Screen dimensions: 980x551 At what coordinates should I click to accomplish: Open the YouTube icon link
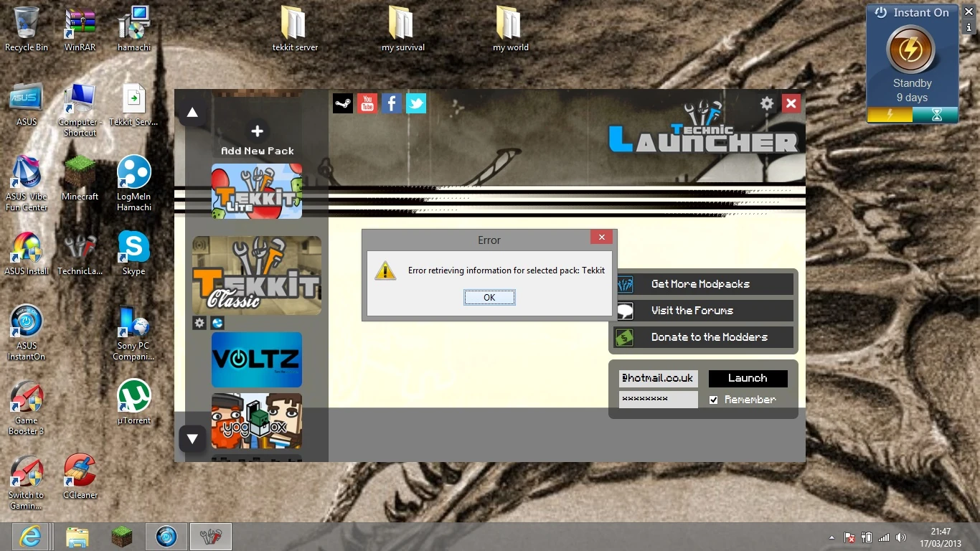(x=367, y=103)
